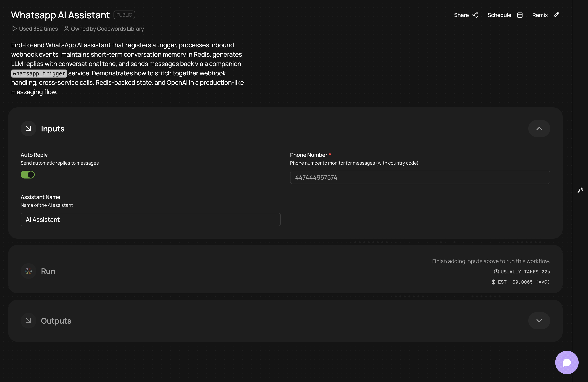This screenshot has width=588, height=382.
Task: Click the Assistant Name label
Action: (41, 197)
